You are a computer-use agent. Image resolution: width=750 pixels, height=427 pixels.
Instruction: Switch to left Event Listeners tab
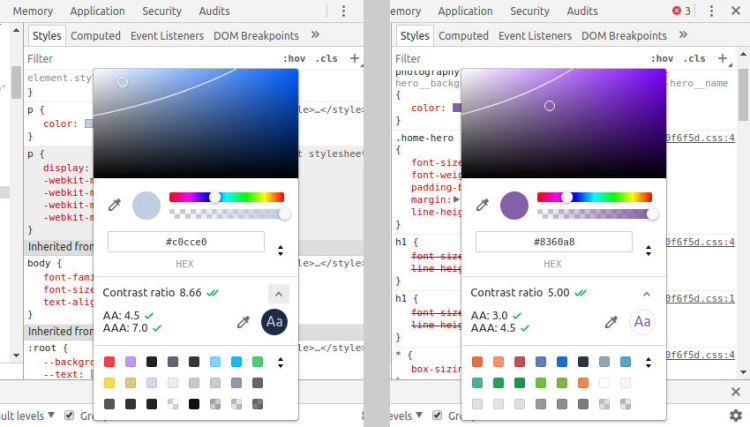167,36
